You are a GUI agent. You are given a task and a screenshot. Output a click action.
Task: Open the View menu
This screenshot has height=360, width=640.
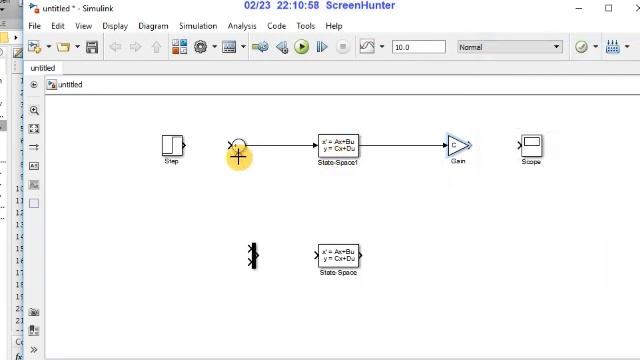click(x=83, y=26)
